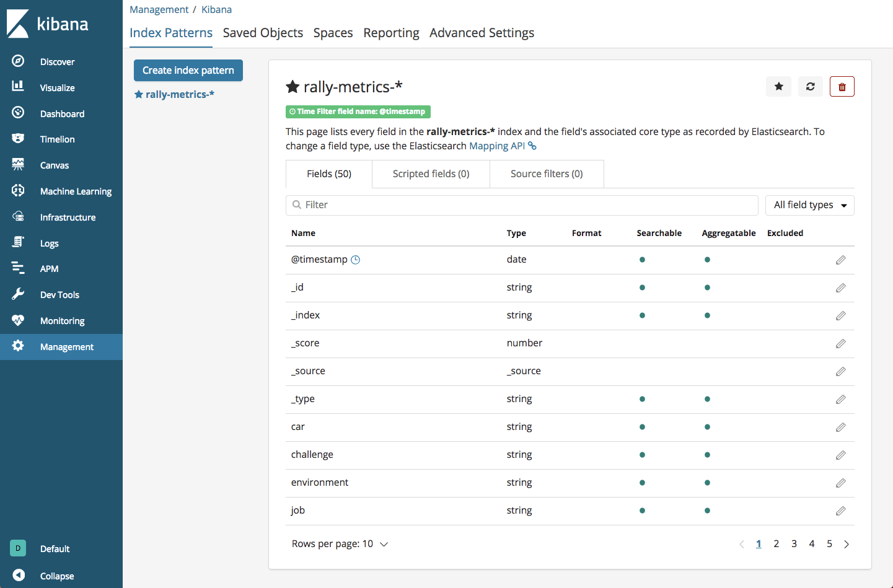Open the Spaces tab
Image resolution: width=893 pixels, height=588 pixels.
(333, 33)
